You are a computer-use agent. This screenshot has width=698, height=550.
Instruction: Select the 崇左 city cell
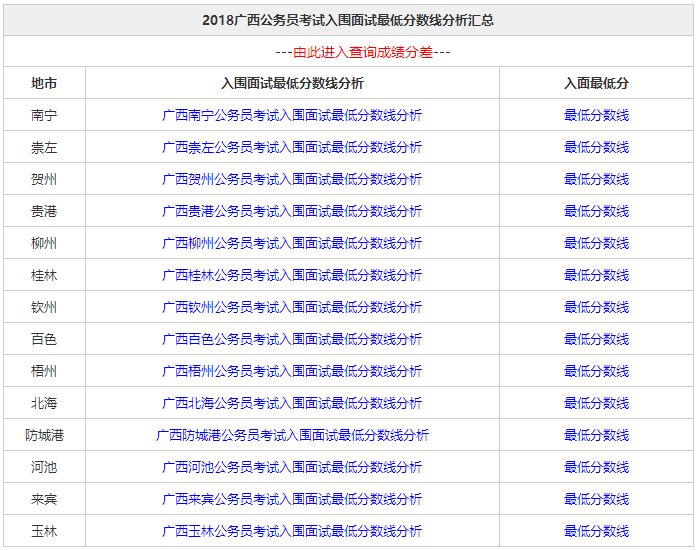point(45,147)
